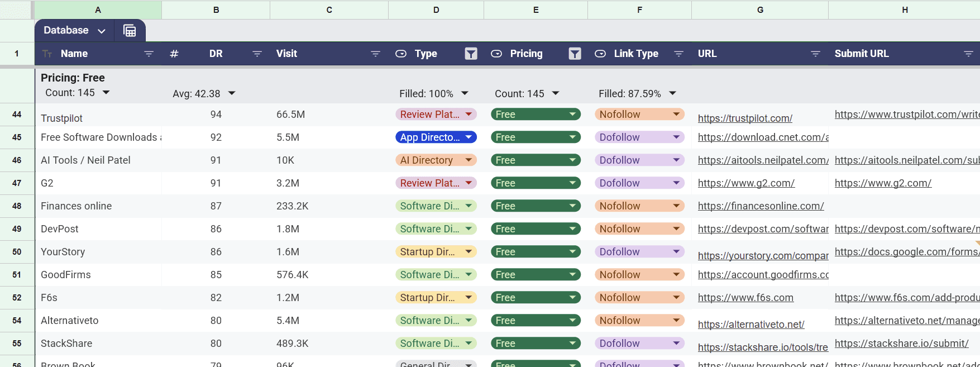Open filter icon in DR column header
Viewport: 980px width, 367px height.
257,54
